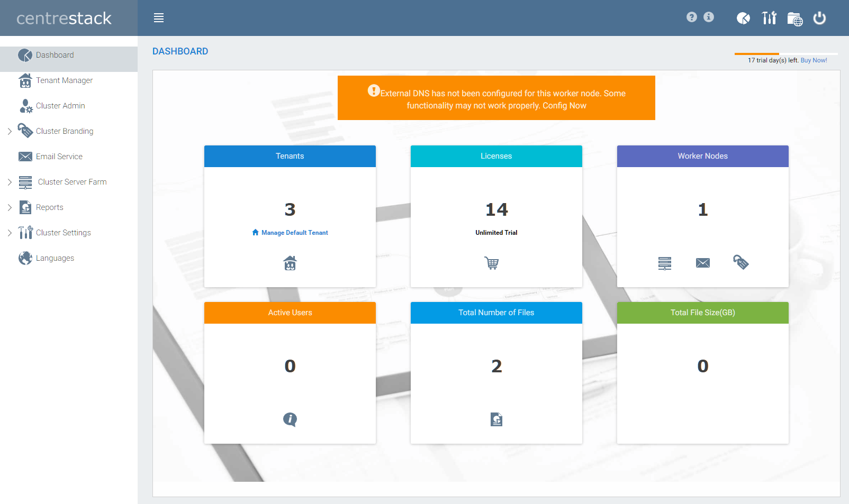Click the branding tag icon in the Worker Nodes card
Image resolution: width=849 pixels, height=504 pixels.
pyautogui.click(x=741, y=262)
